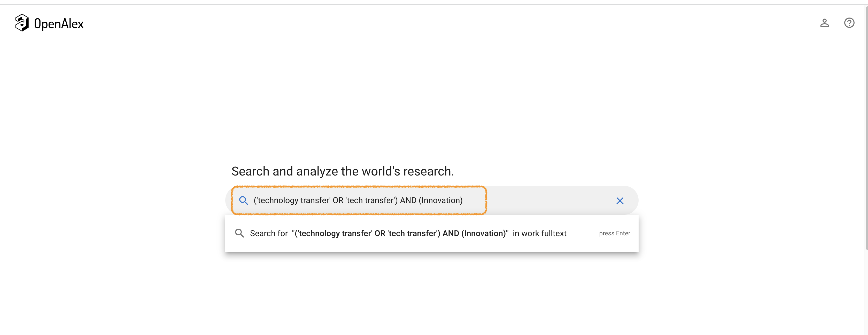
Task: Click 'Search for' text in suggestion
Action: pos(269,233)
